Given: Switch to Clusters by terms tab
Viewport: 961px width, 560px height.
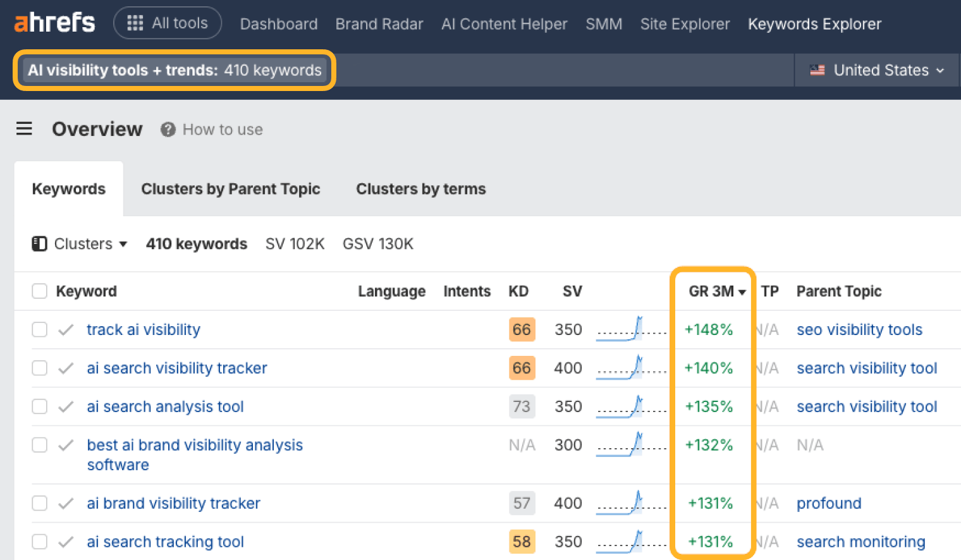Looking at the screenshot, I should coord(421,189).
